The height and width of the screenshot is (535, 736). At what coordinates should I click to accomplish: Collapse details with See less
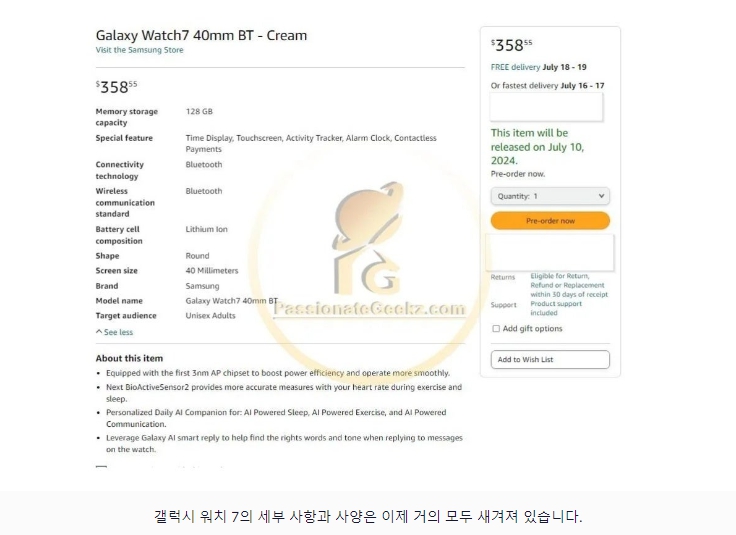[x=118, y=332]
